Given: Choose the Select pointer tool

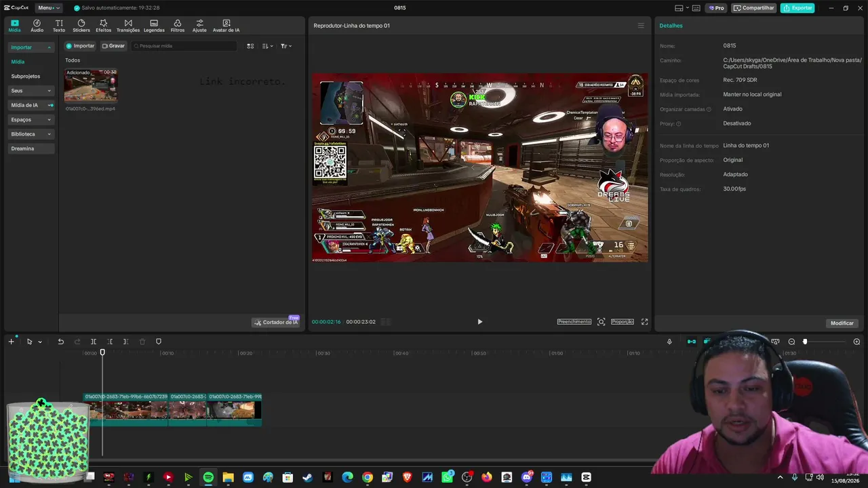Looking at the screenshot, I should [x=29, y=342].
